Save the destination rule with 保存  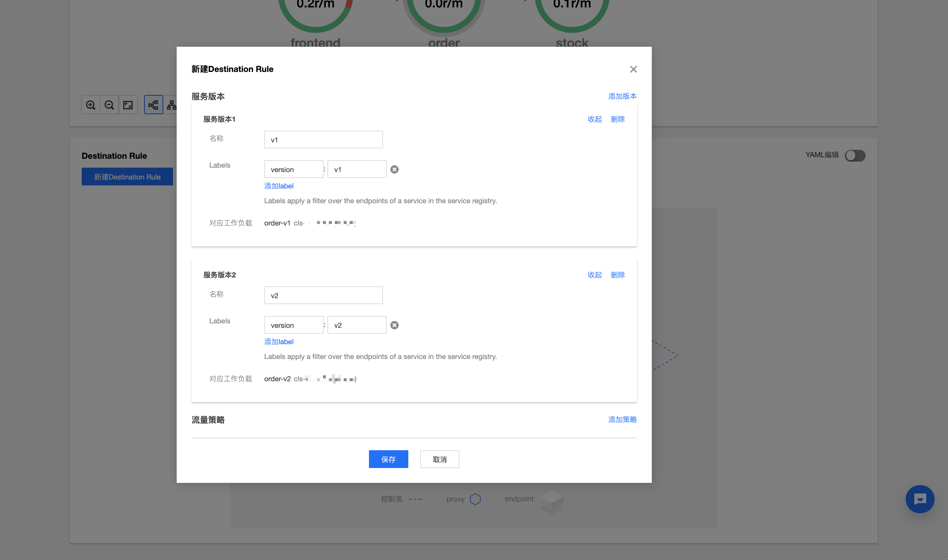(x=388, y=459)
